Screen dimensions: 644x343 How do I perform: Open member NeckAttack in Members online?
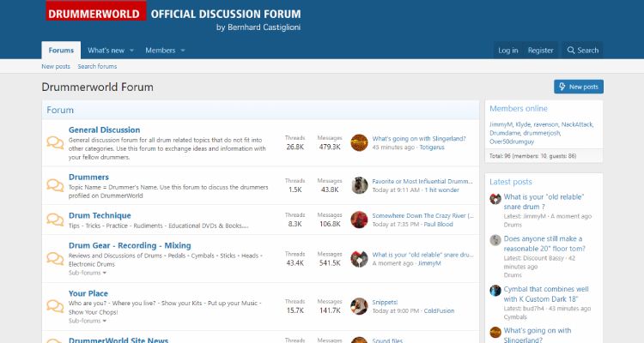(x=577, y=124)
